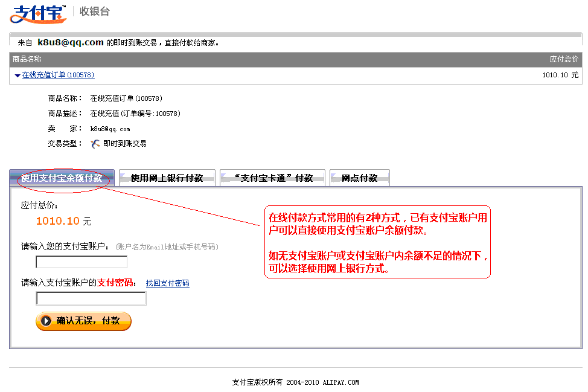588x392 pixels.
Task: Select the 使用支付宝余额付款 tab
Action: 62,178
